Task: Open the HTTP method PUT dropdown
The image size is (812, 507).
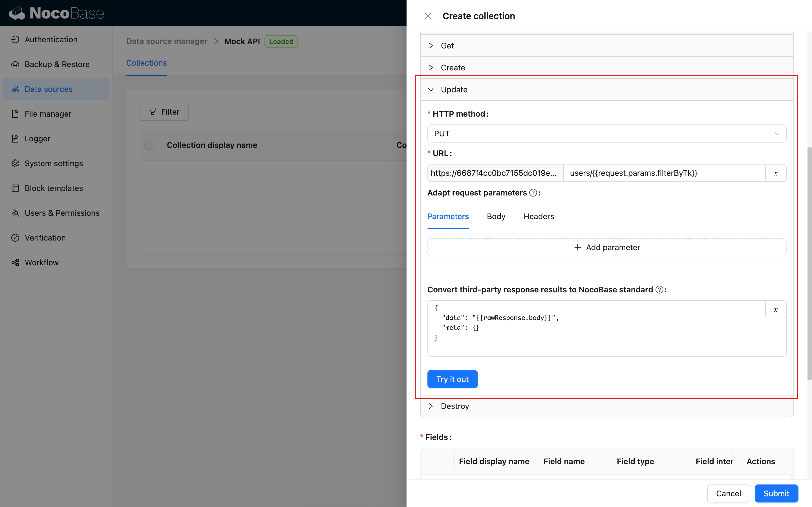Action: tap(606, 134)
